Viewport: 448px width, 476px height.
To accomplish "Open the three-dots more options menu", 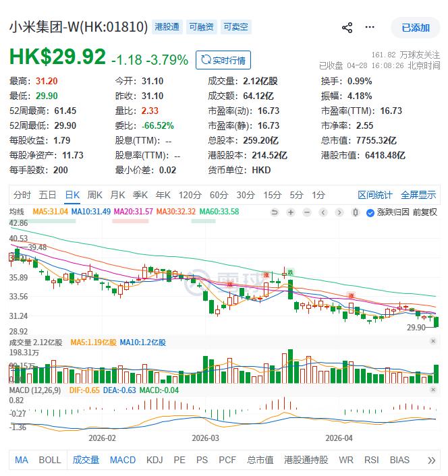I will coord(370,28).
